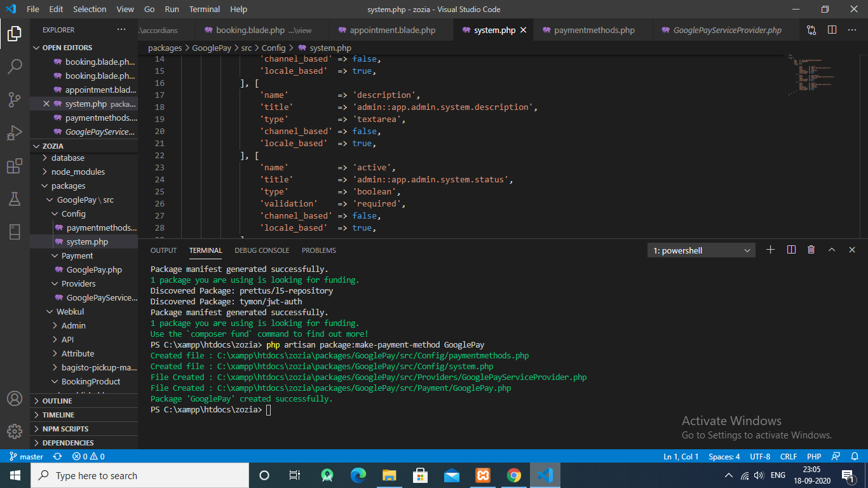Collapse the Webkul folder
Screen dimensions: 868x488
[84, 311]
